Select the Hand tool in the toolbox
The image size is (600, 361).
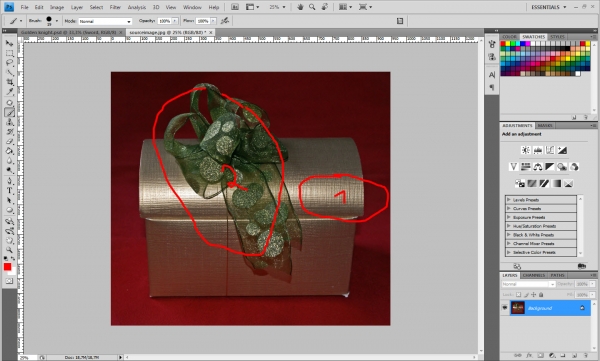pyautogui.click(x=10, y=240)
